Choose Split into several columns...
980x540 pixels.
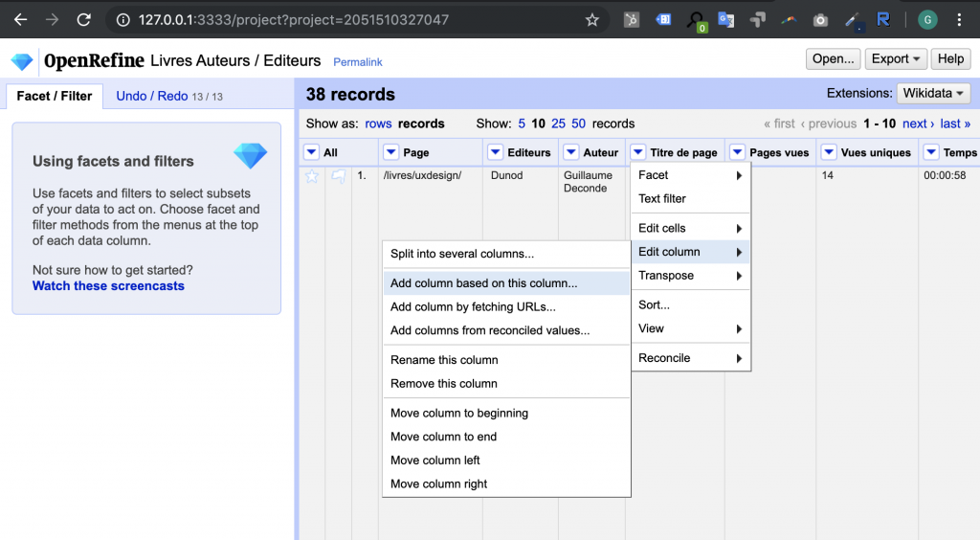pos(506,254)
